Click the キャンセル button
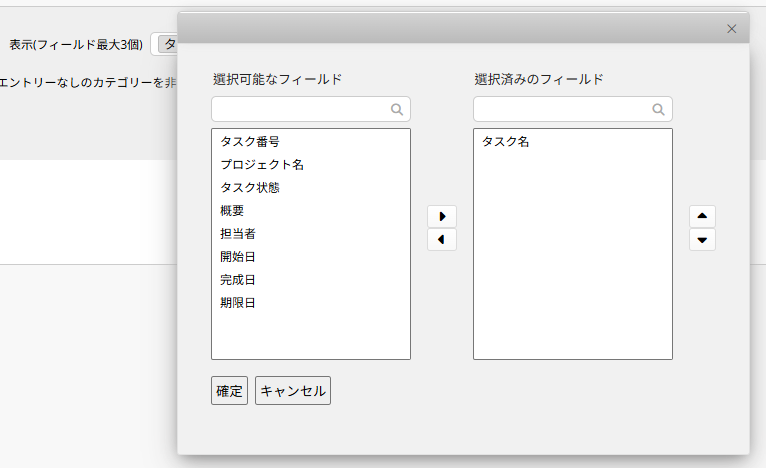 click(x=293, y=390)
